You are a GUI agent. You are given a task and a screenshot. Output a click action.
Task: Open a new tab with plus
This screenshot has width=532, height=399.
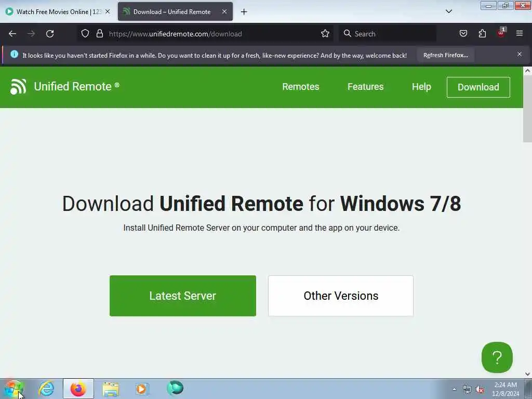click(244, 12)
